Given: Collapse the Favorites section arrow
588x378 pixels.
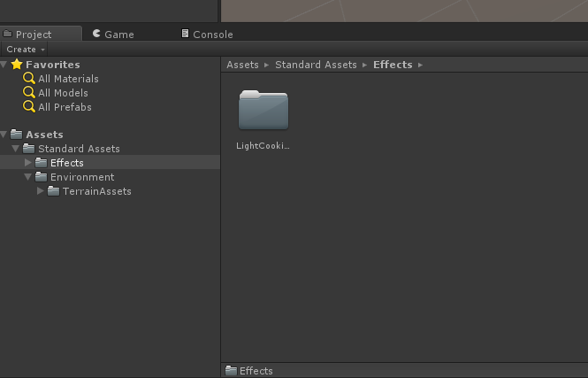Looking at the screenshot, I should click(4, 65).
